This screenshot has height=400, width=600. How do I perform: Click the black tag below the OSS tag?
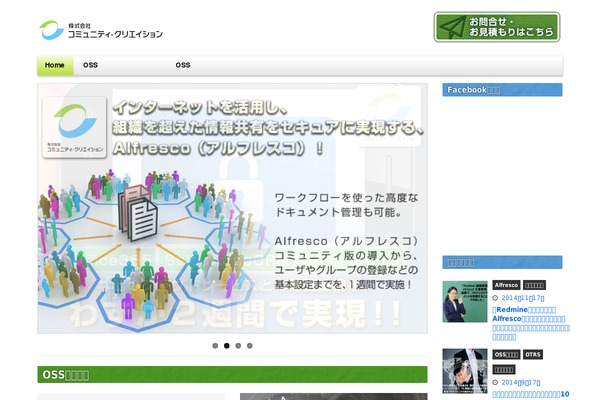pos(504,370)
